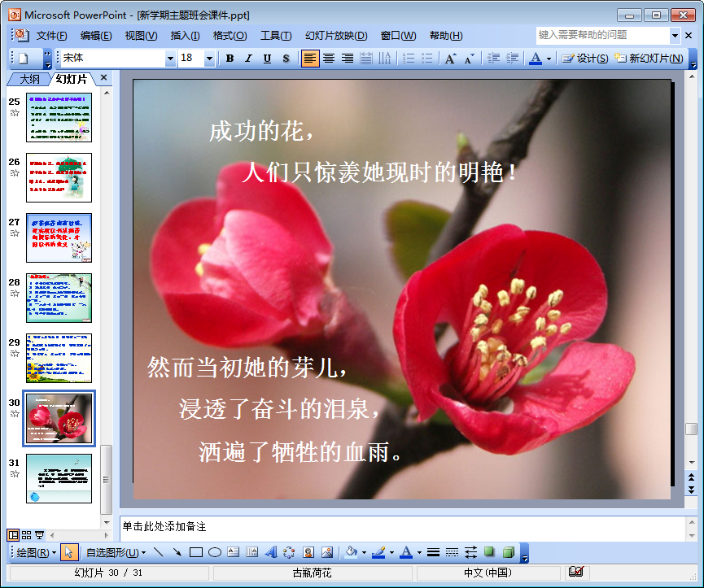Open the font size 18 dropdown
Viewport: 704px width, 588px height.
pyautogui.click(x=209, y=59)
